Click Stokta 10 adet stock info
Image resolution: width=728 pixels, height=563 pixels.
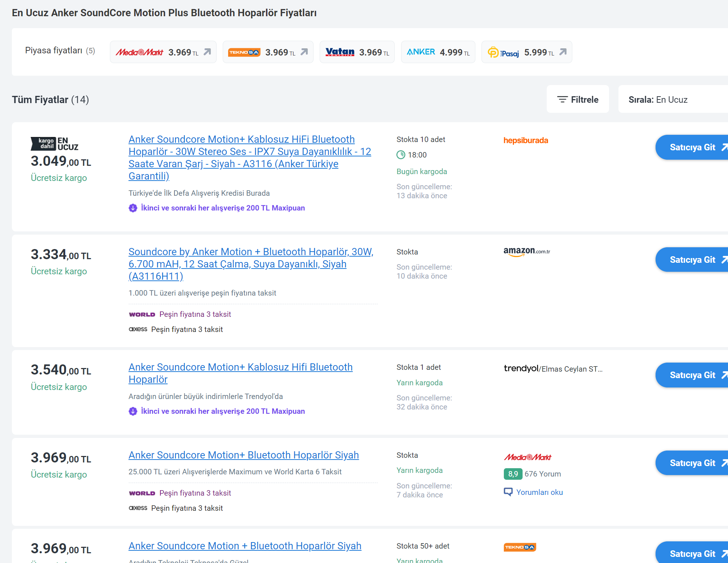pos(421,139)
